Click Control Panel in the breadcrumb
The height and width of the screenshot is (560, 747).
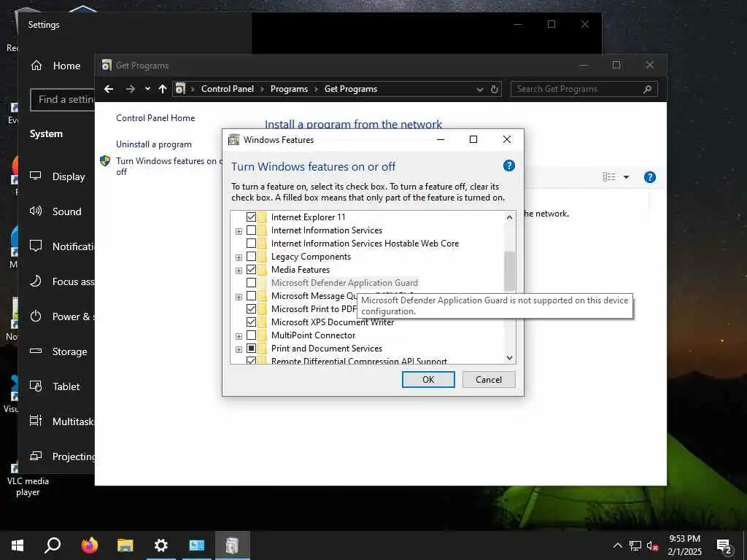228,89
